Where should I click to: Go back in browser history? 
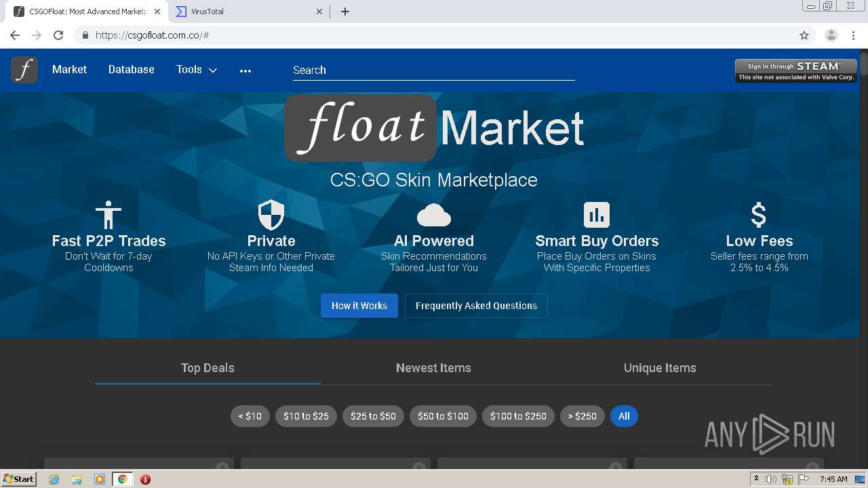(x=15, y=35)
